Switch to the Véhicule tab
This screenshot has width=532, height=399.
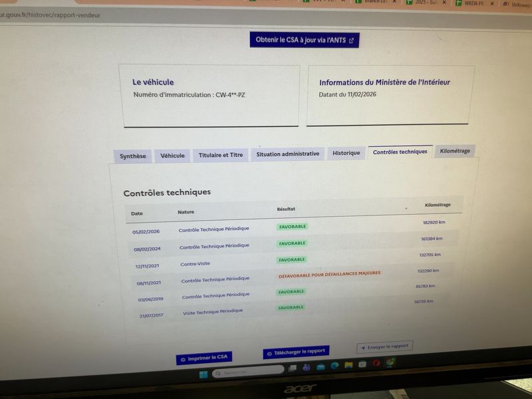(x=172, y=156)
